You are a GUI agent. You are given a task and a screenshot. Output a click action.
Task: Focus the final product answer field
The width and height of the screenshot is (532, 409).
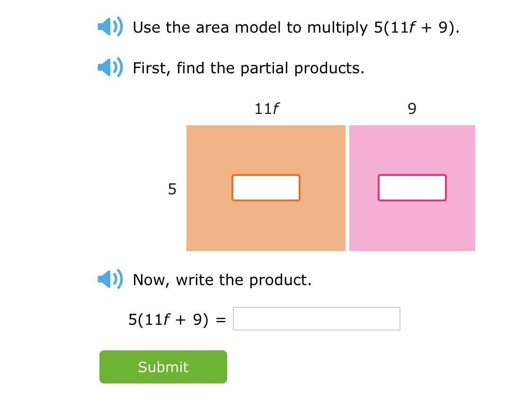tap(316, 319)
